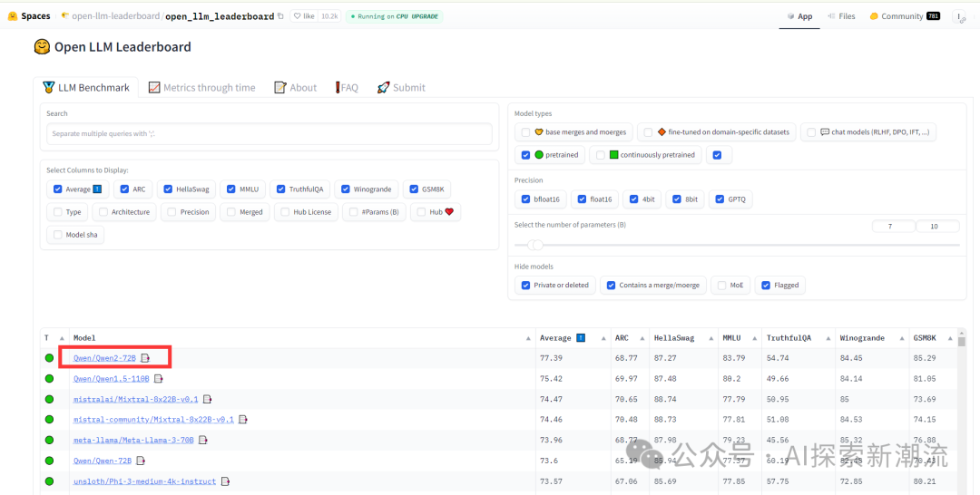This screenshot has height=495, width=980.
Task: Open the Submit tab
Action: pos(401,88)
